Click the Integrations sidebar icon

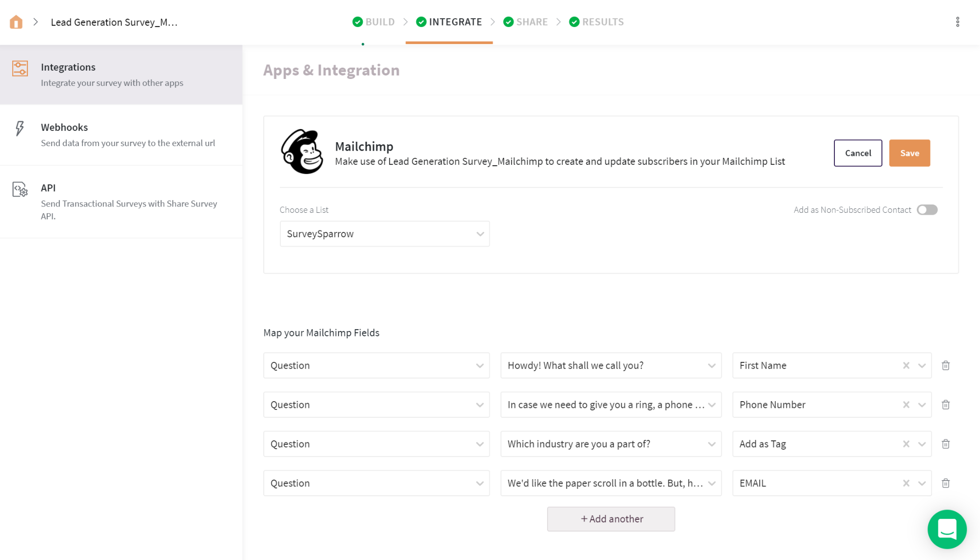coord(20,68)
